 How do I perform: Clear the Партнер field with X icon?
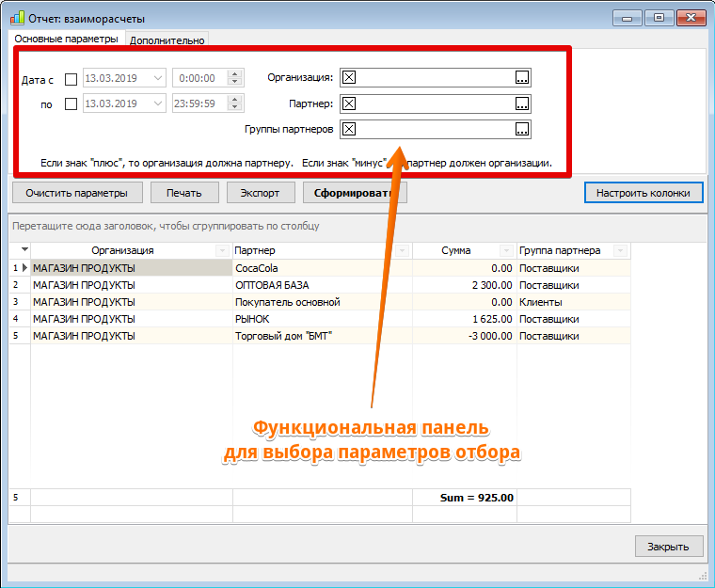click(349, 103)
